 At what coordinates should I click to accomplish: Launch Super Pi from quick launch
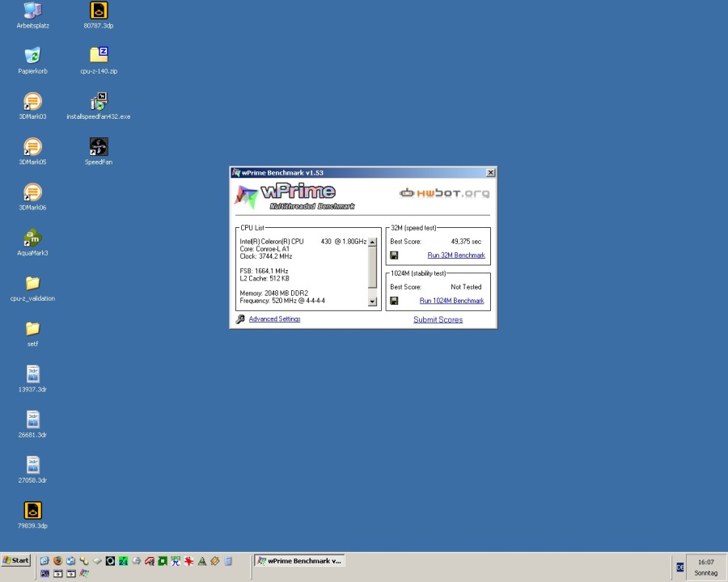pyautogui.click(x=176, y=561)
